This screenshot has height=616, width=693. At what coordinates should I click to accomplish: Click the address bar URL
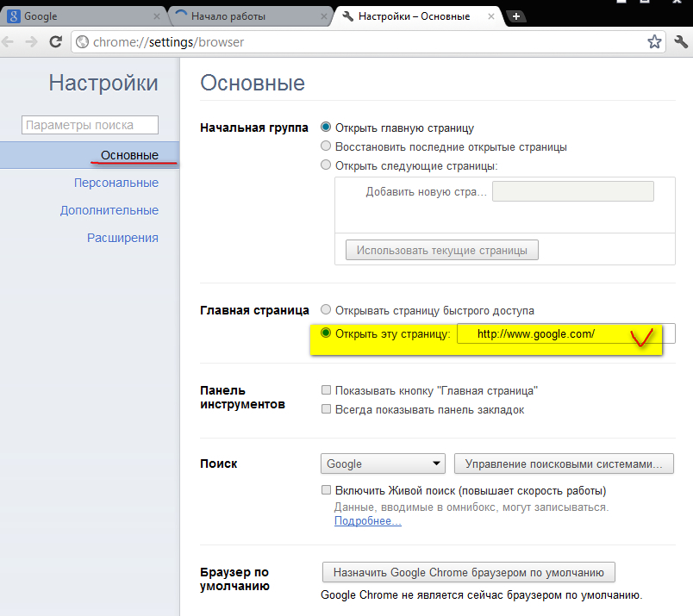click(168, 42)
